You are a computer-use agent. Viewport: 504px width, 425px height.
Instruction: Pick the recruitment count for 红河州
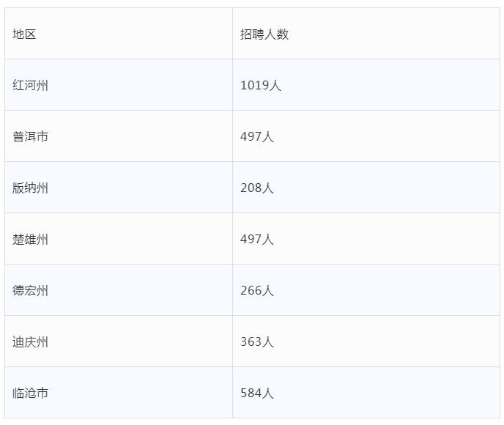point(260,86)
